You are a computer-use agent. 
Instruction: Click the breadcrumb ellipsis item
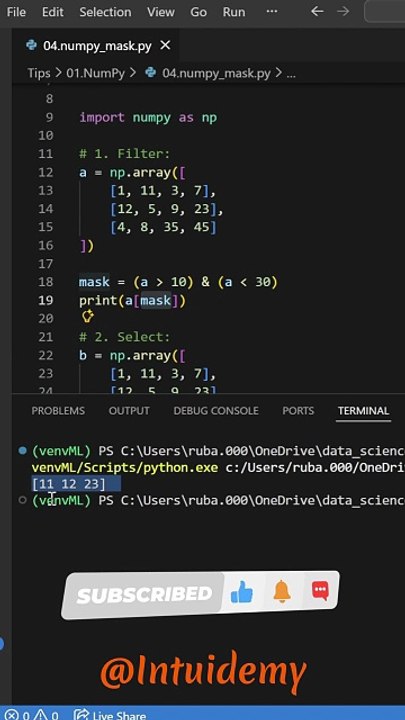pos(291,73)
